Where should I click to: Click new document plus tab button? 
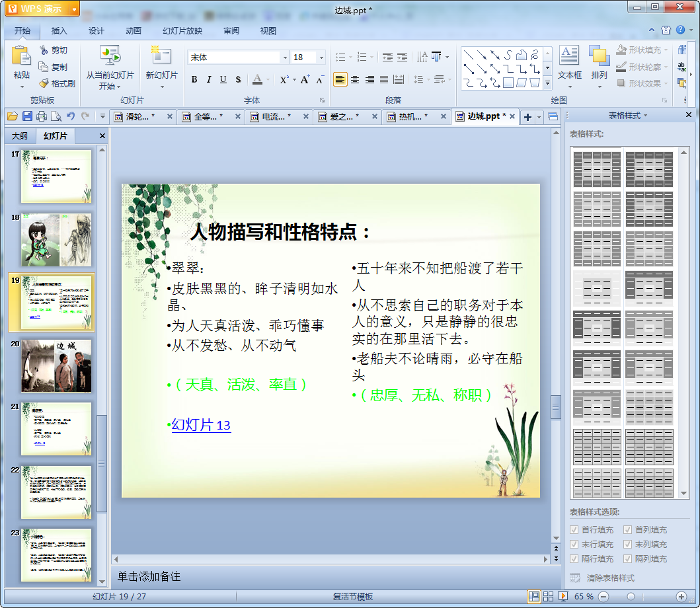point(527,117)
